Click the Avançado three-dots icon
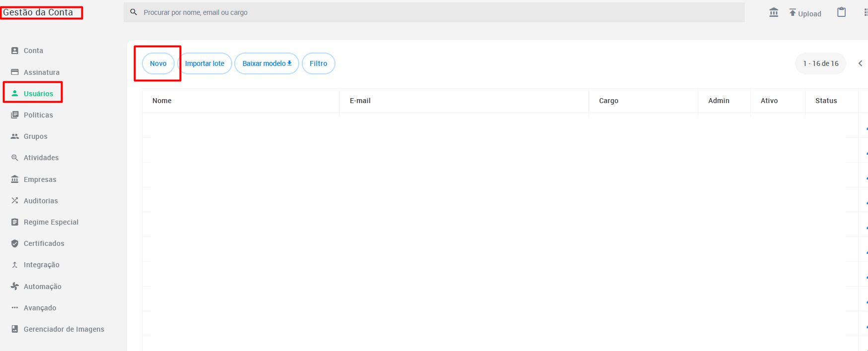Screen dimensions: 868x351 tap(15, 307)
